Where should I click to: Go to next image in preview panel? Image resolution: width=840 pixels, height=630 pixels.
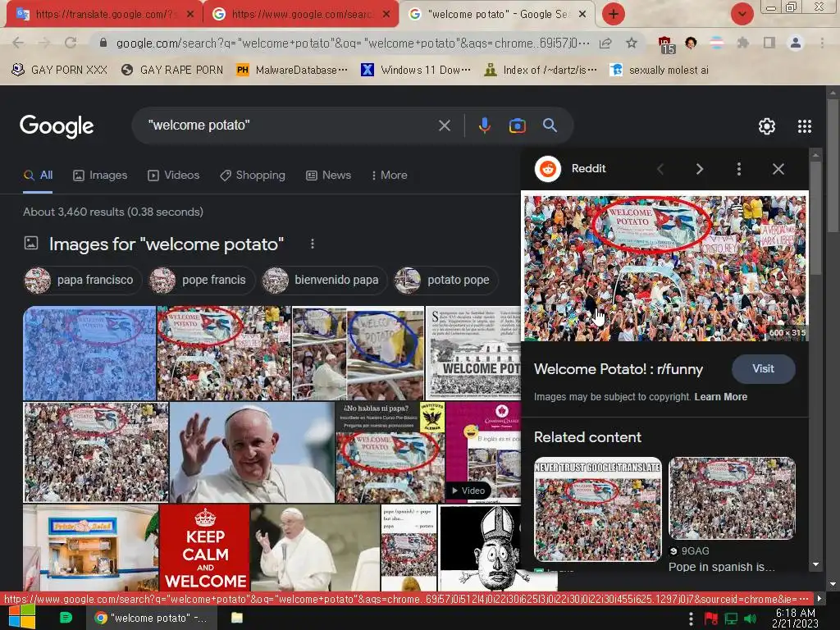(700, 169)
